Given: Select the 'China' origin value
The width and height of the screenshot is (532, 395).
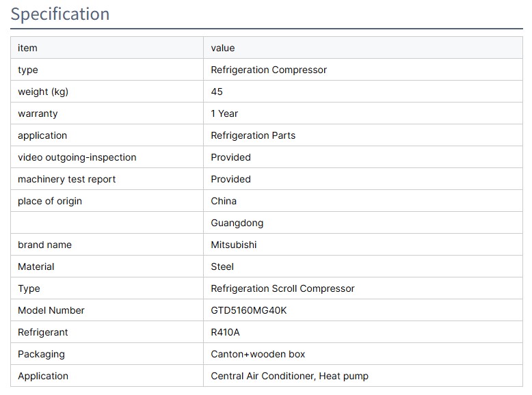Looking at the screenshot, I should coord(224,201).
